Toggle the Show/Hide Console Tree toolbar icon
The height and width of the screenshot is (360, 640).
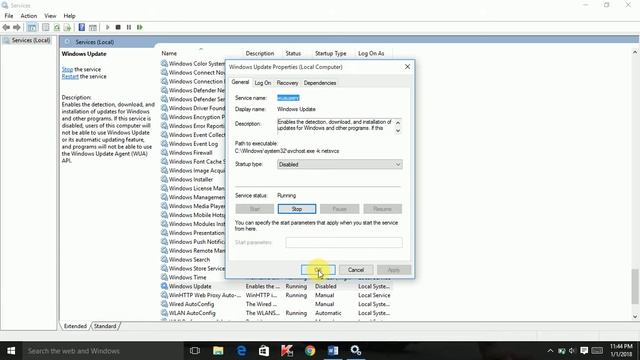tap(32, 27)
